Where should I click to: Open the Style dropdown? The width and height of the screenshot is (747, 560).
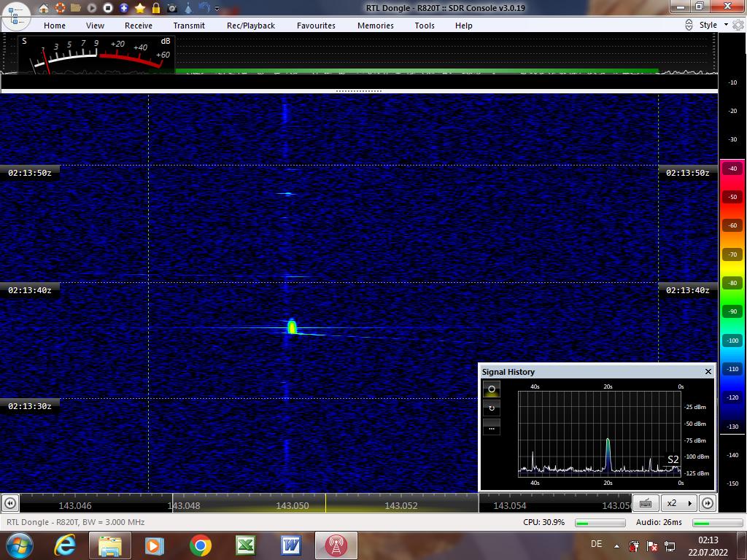pos(713,25)
